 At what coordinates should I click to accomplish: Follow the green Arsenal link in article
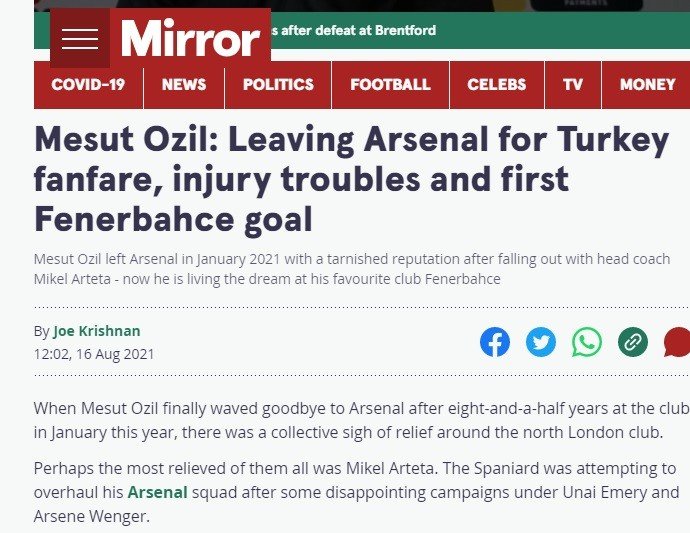157,492
